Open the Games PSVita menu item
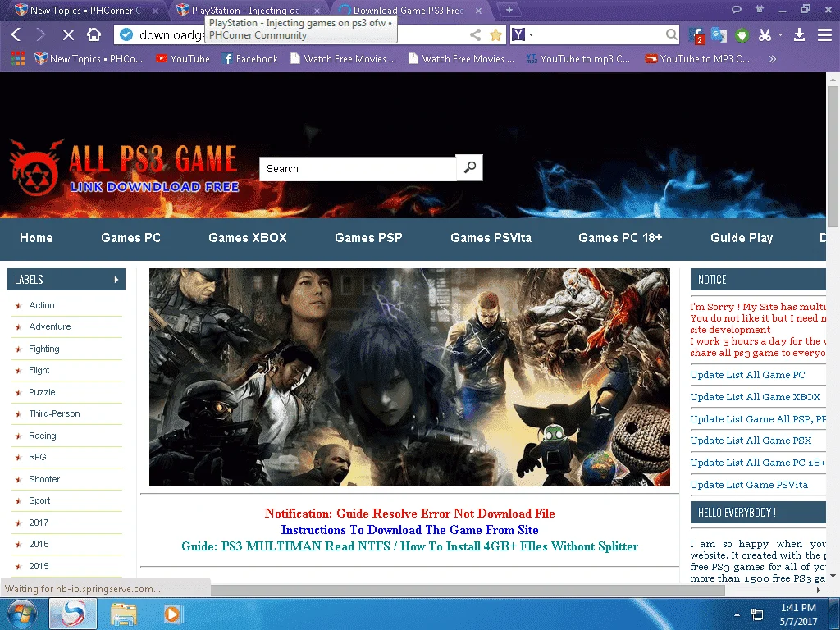The width and height of the screenshot is (840, 630). click(x=491, y=238)
